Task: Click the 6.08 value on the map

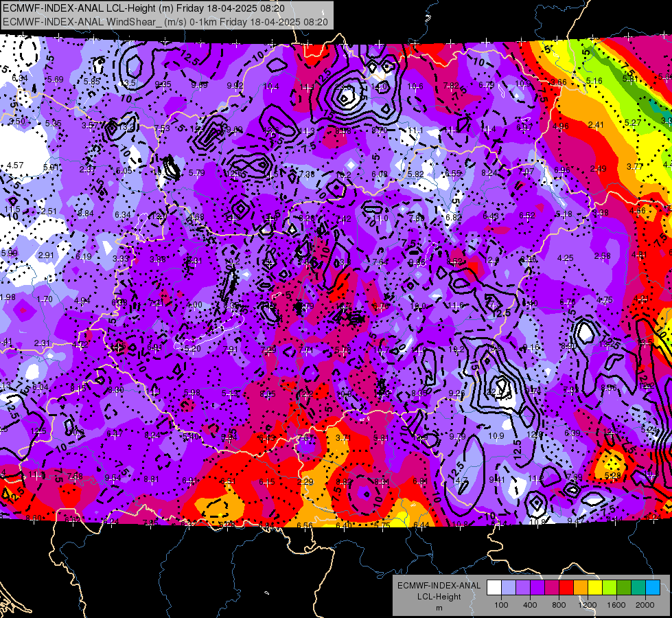Action: (x=380, y=174)
